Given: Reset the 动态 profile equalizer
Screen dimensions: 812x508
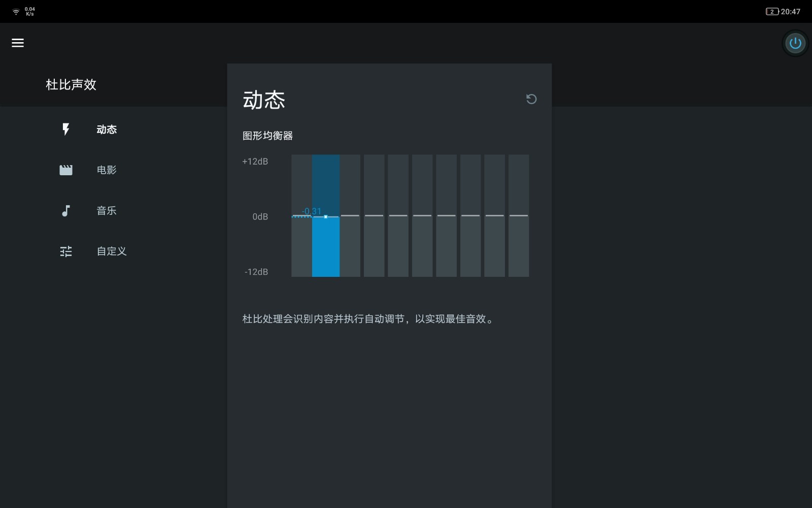Looking at the screenshot, I should tap(531, 99).
